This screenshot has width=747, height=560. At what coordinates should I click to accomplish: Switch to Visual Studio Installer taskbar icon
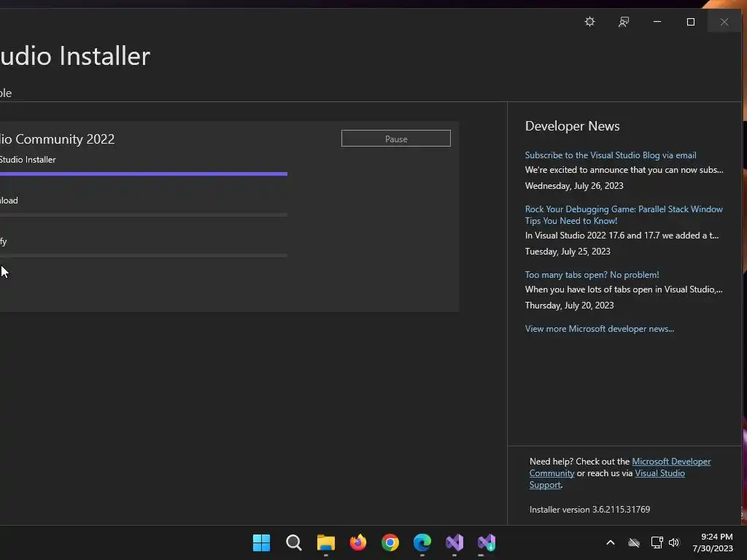(x=487, y=542)
